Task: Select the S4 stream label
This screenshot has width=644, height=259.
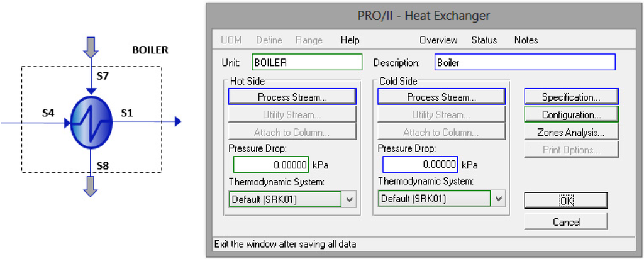Action: tap(48, 113)
